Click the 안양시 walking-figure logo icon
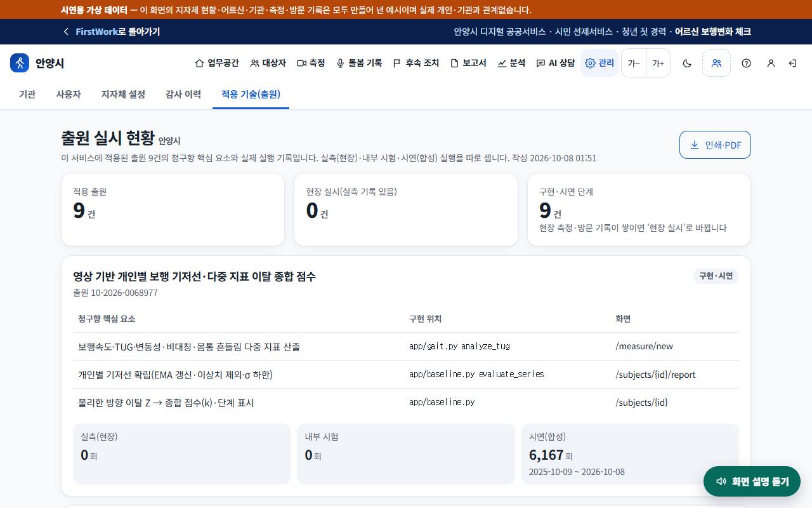The image size is (812, 508). 20,63
